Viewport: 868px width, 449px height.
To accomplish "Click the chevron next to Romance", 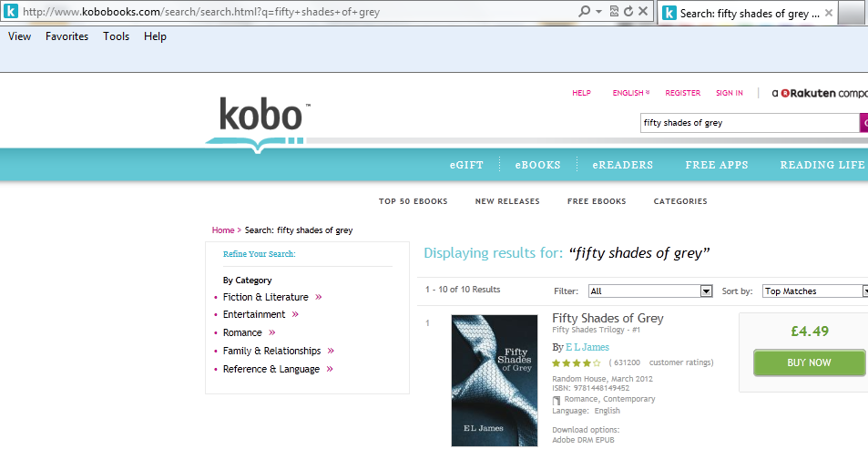I will (x=271, y=332).
